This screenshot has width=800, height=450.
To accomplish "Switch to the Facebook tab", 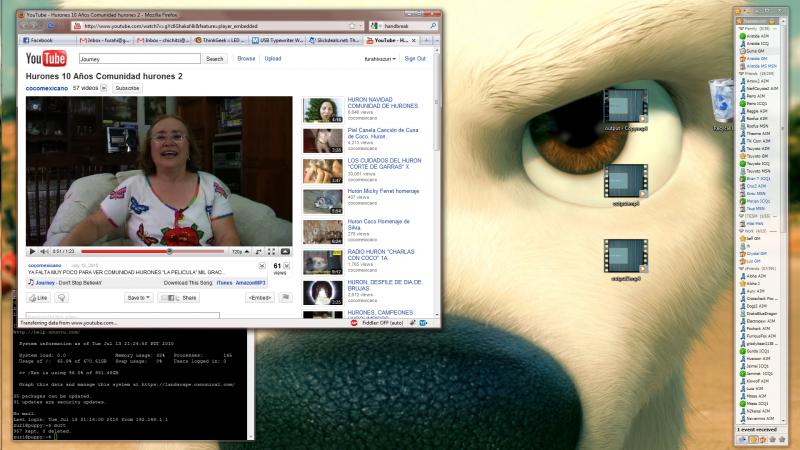I will pyautogui.click(x=40, y=40).
